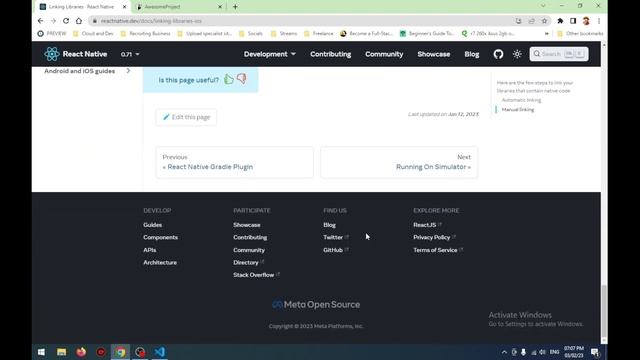Image resolution: width=640 pixels, height=360 pixels.
Task: Show hidden system tray icons
Action: tap(504, 352)
